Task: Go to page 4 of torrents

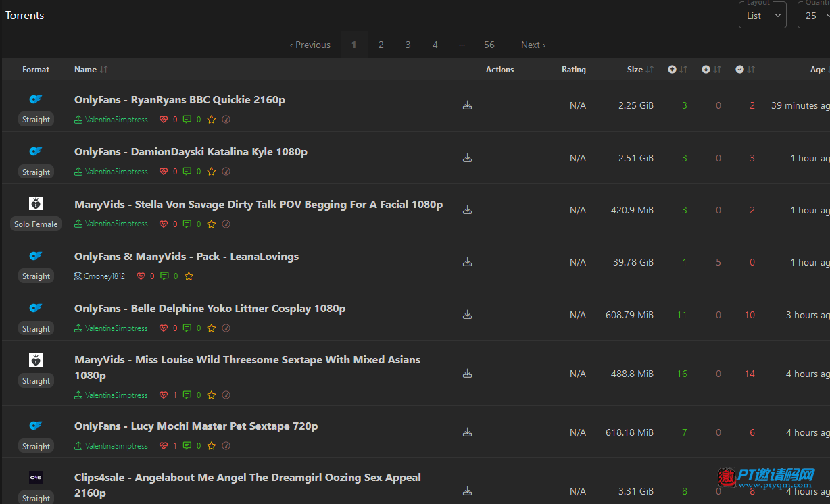Action: (x=435, y=45)
